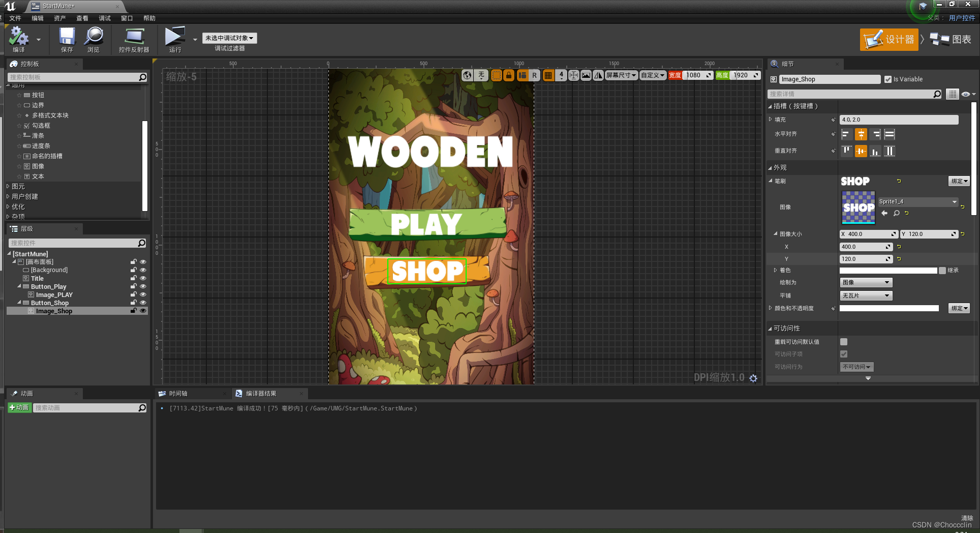980x533 pixels.
Task: Open the DPI scale settings gear
Action: (753, 378)
